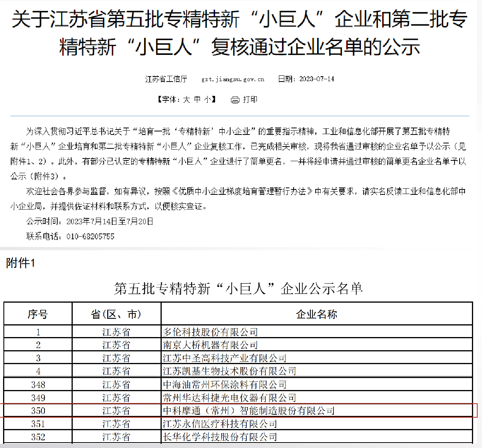Click serial number 349 cell

click(38, 398)
